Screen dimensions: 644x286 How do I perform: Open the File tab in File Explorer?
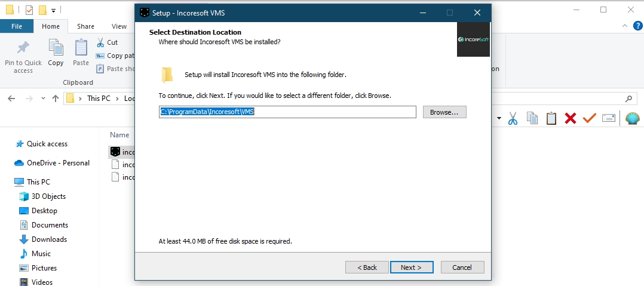[17, 26]
